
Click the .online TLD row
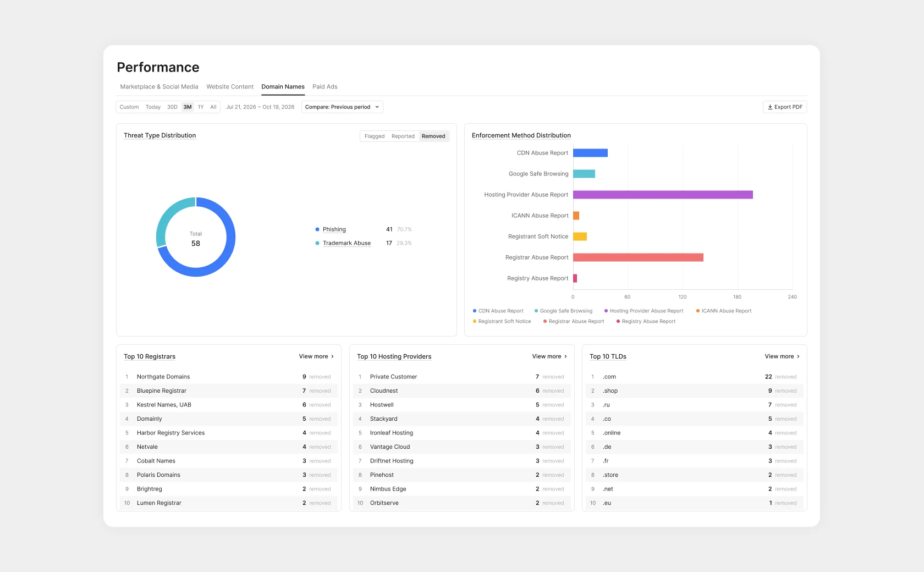[x=694, y=433]
